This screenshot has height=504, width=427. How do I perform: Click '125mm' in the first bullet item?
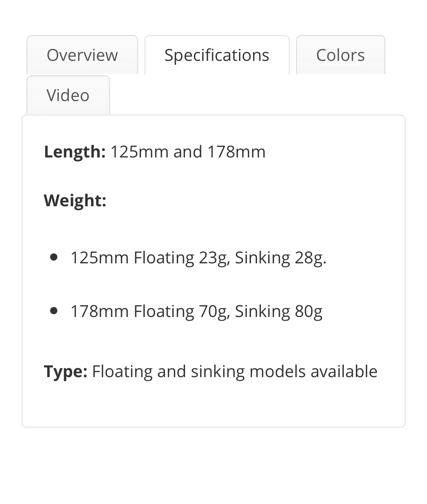pyautogui.click(x=99, y=258)
